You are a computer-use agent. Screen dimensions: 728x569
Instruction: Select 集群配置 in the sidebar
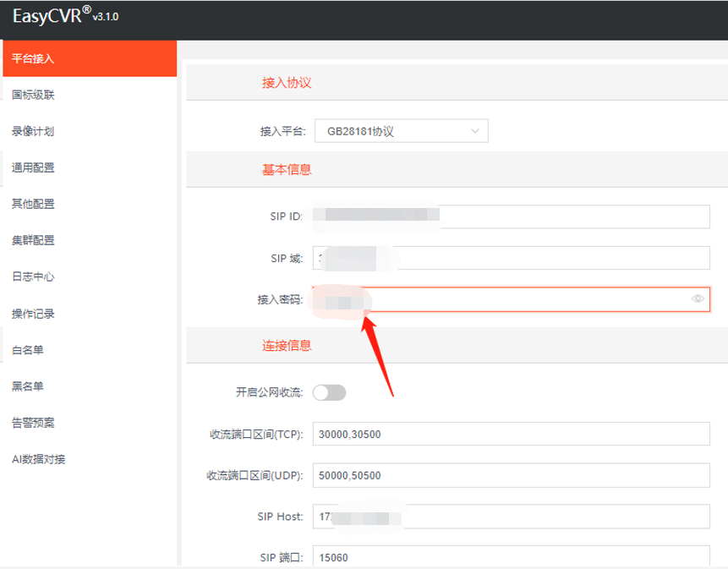click(31, 240)
